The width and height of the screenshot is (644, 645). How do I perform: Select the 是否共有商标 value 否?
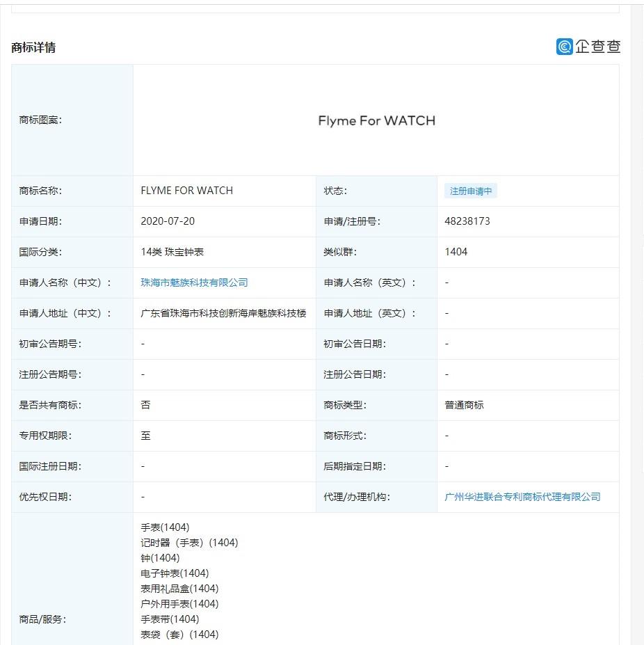143,405
